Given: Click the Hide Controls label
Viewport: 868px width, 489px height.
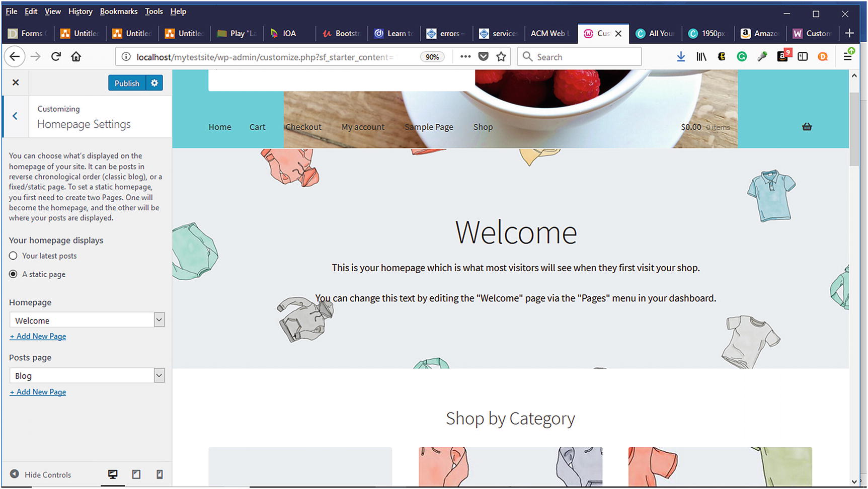Looking at the screenshot, I should tap(48, 474).
